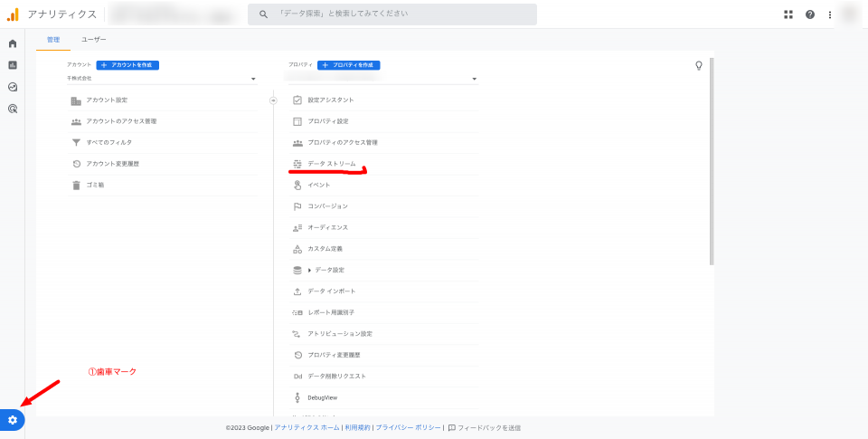Screen dimensions: 868x439
Task: Click the イベント touch hand icon
Action: 297,186
